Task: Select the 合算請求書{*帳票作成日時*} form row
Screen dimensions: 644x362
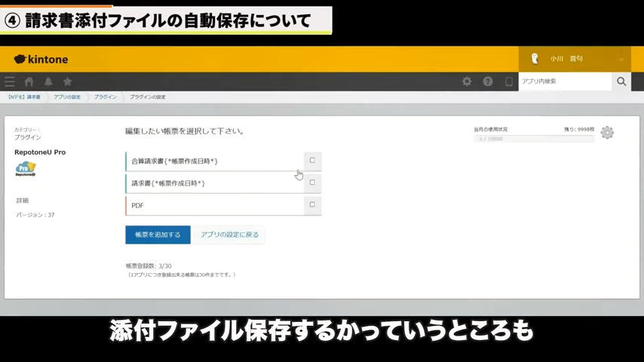Action: (x=214, y=161)
